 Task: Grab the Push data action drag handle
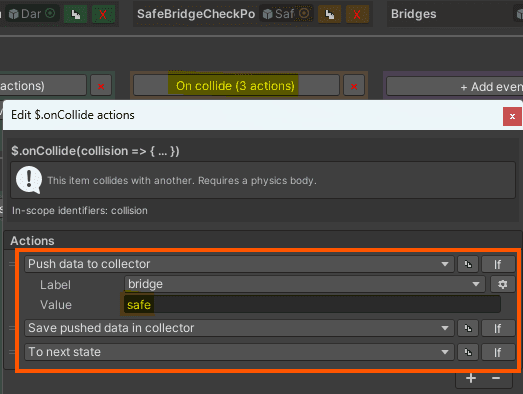pos(12,264)
